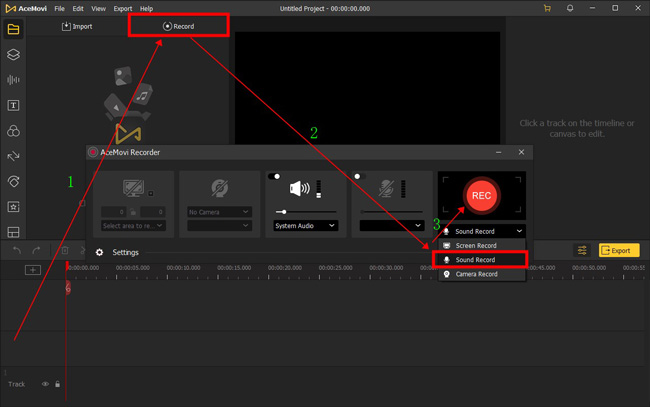Click the system audio speaker icon
This screenshot has width=650, height=407.
pos(299,189)
